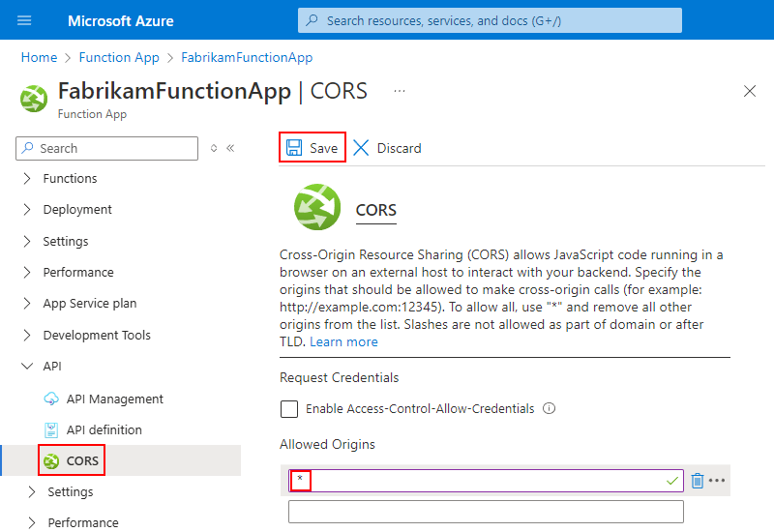Enable Access-Control-Allow-Credentials checkbox
Image resolution: width=774 pixels, height=532 pixels.
(289, 409)
